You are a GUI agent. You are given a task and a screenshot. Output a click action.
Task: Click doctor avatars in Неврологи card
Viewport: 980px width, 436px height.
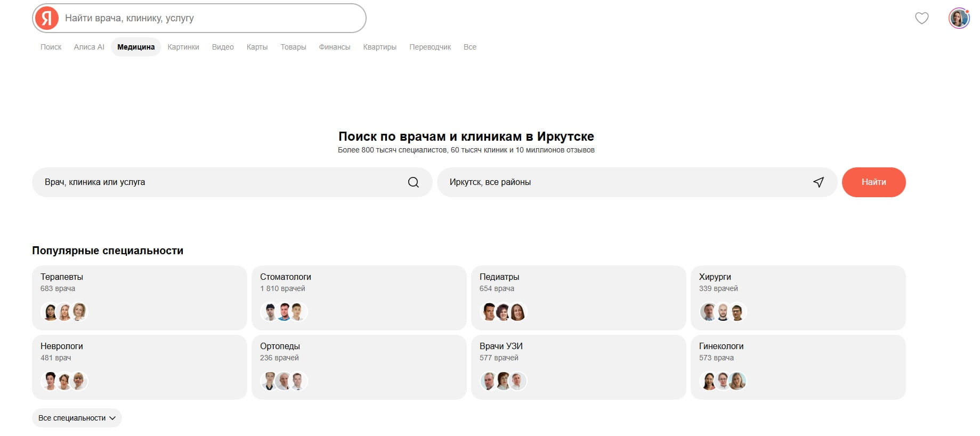pyautogui.click(x=64, y=381)
